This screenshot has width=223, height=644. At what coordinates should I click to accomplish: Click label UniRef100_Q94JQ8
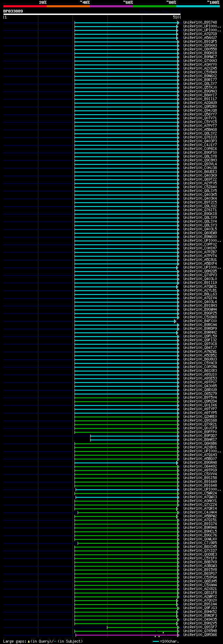[200, 111]
